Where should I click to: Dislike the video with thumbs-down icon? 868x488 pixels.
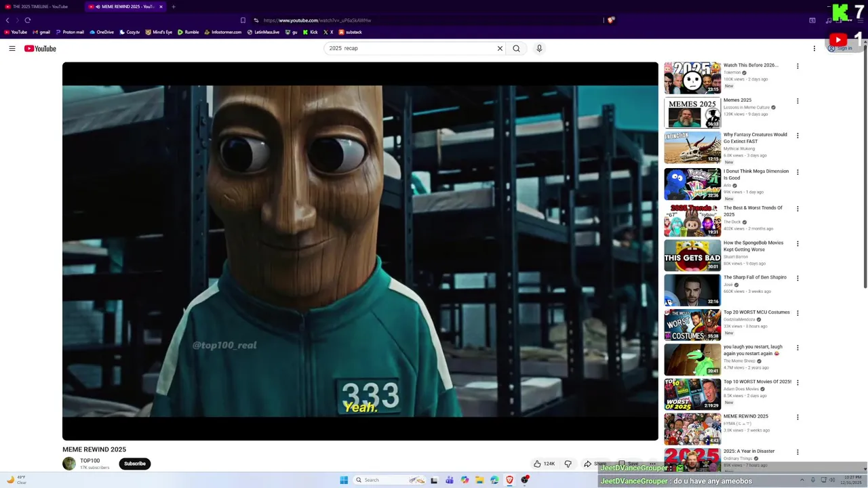coord(568,464)
